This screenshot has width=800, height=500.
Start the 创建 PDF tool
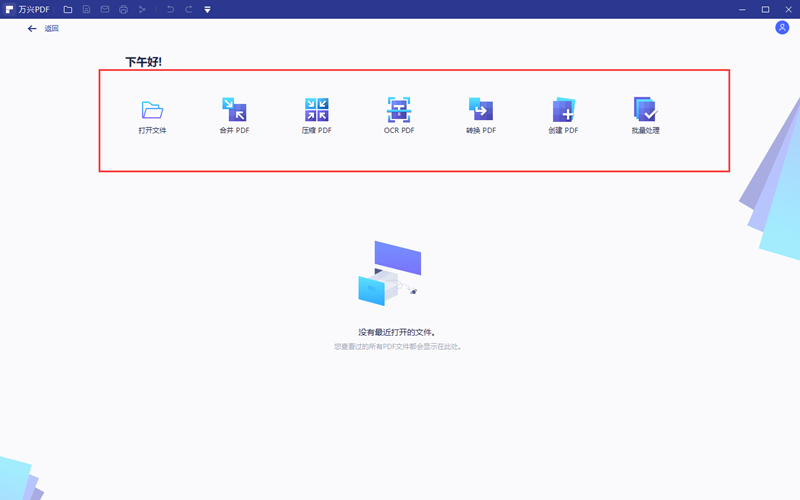point(563,110)
